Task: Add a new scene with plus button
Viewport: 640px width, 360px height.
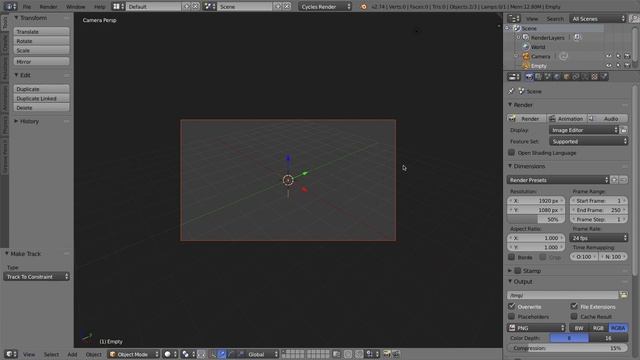Action: click(278, 7)
